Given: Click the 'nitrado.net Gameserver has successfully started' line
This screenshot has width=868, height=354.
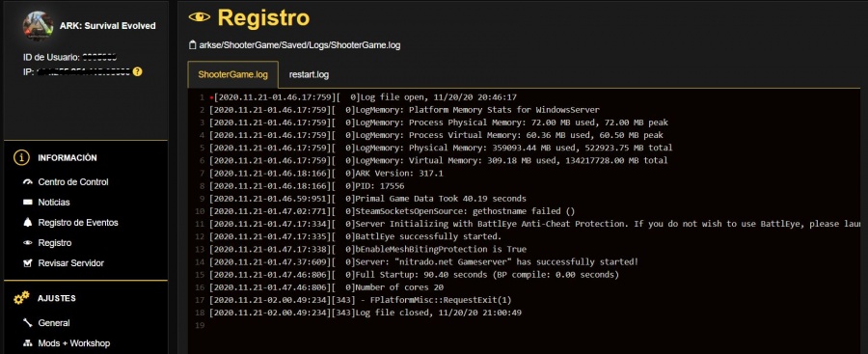Looking at the screenshot, I should pyautogui.click(x=423, y=262).
